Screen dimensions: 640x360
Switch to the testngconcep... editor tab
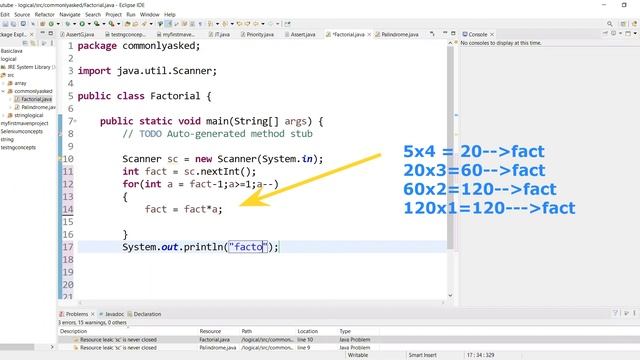click(125, 34)
